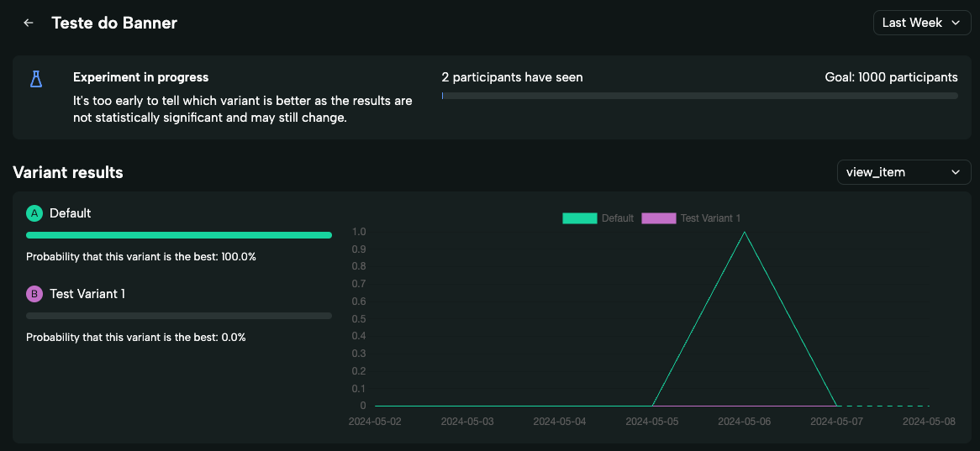
Task: Click the participants goal progress bar
Action: pos(699,96)
